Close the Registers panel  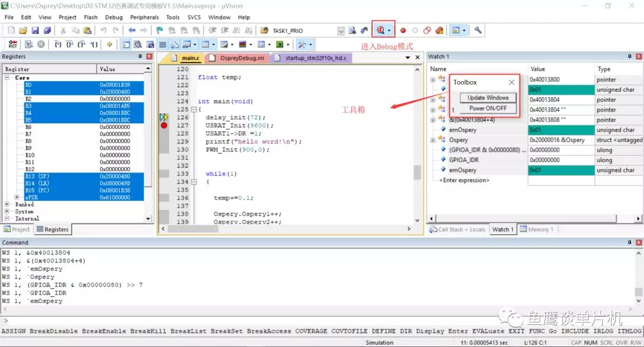(x=149, y=56)
